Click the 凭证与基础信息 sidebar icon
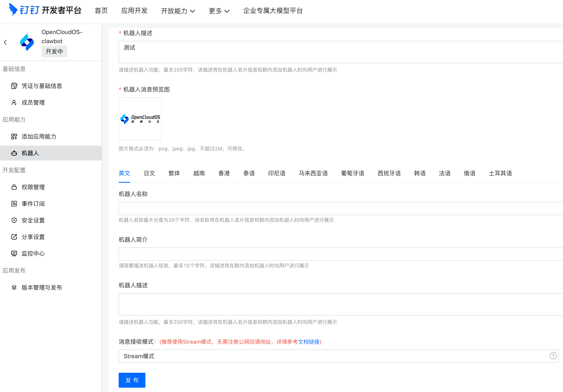 tap(14, 86)
